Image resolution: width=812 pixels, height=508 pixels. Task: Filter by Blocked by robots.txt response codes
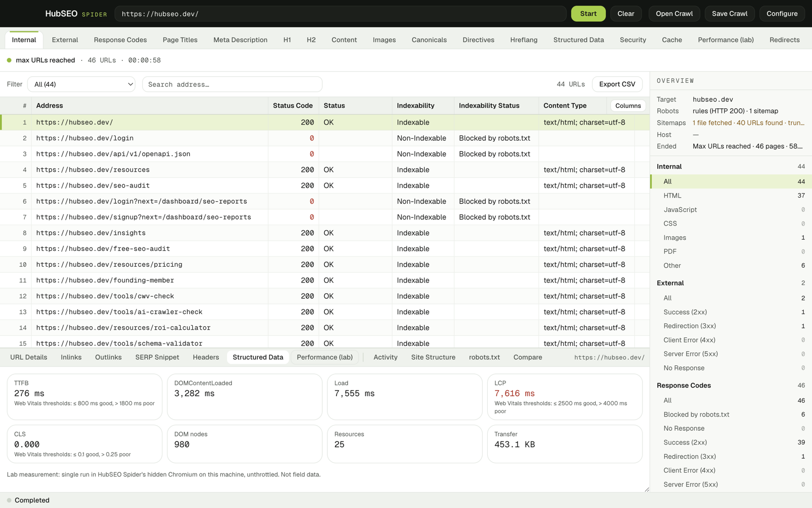731,415
